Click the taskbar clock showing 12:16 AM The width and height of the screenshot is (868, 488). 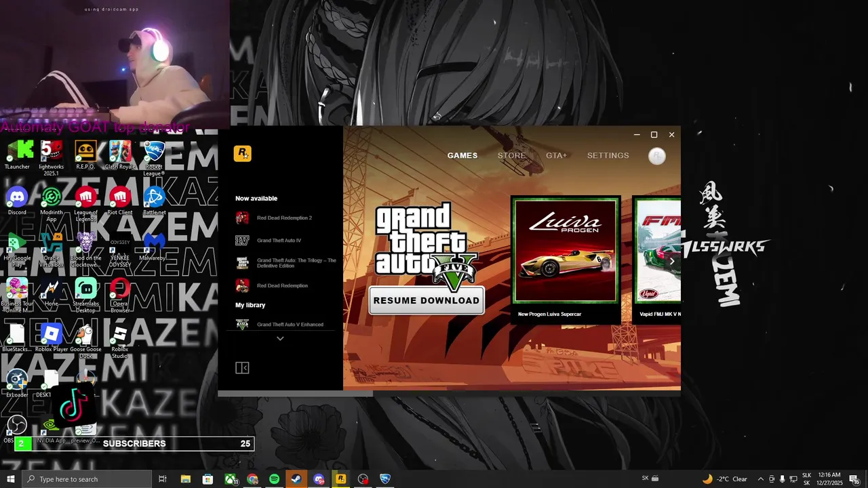click(x=830, y=479)
